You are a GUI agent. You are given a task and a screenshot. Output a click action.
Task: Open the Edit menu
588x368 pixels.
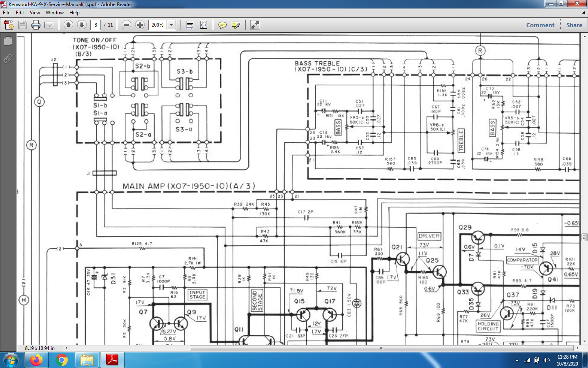20,13
